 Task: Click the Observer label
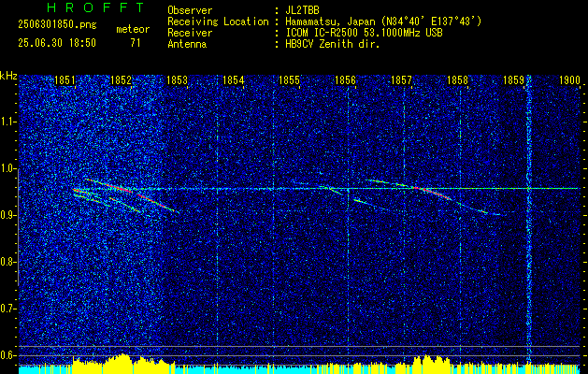190,10
